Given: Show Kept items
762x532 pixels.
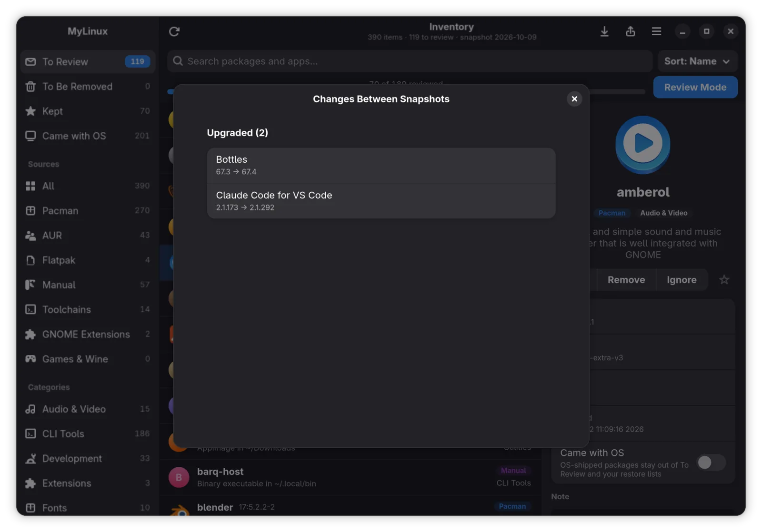Looking at the screenshot, I should [88, 111].
